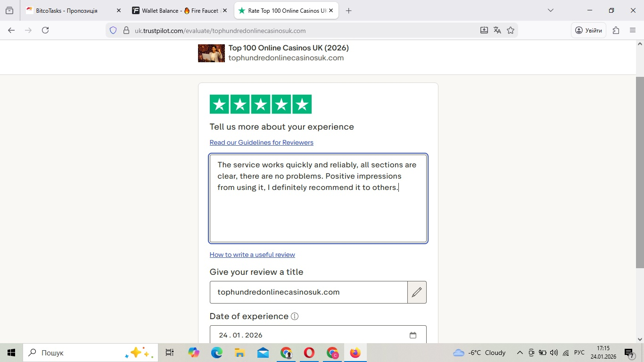Image resolution: width=644 pixels, height=362 pixels.
Task: Open How to write a useful review link
Action: (252, 255)
